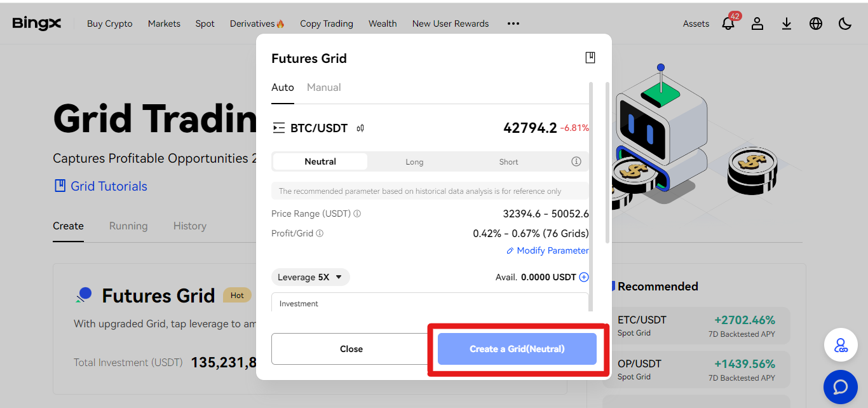Screen dimensions: 868x408
Task: Click the pair switch icon before BTC/USDT
Action: click(278, 128)
